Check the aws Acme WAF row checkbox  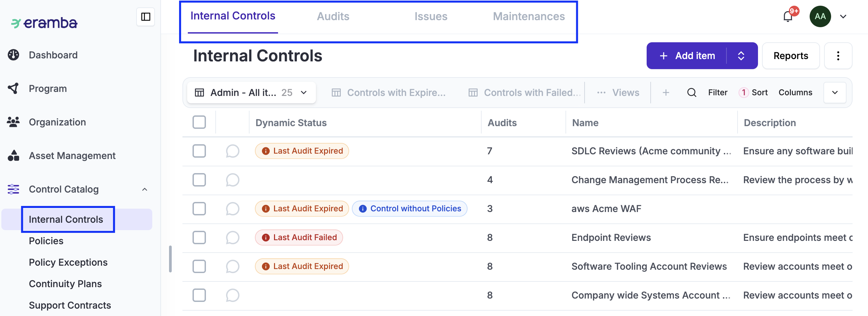(199, 209)
